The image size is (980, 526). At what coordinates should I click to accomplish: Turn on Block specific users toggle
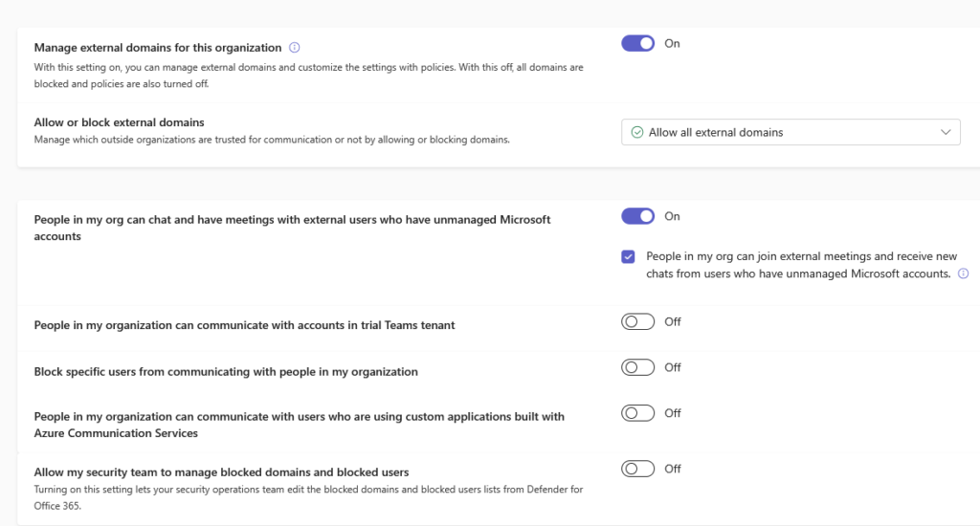637,367
